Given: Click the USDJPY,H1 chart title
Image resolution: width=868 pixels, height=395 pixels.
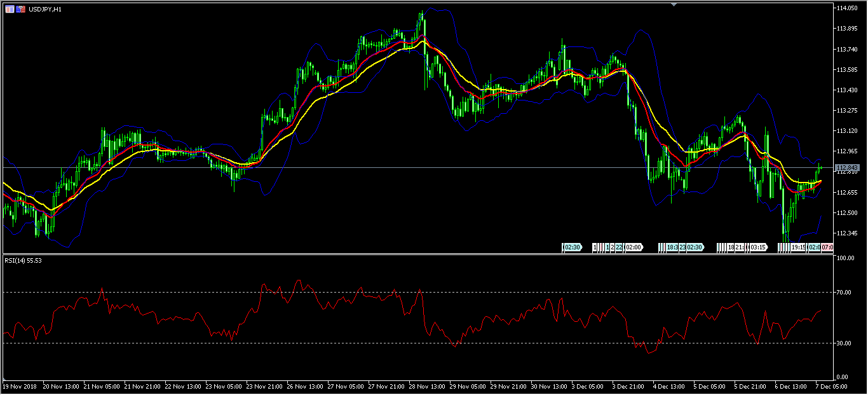Looking at the screenshot, I should coord(45,10).
